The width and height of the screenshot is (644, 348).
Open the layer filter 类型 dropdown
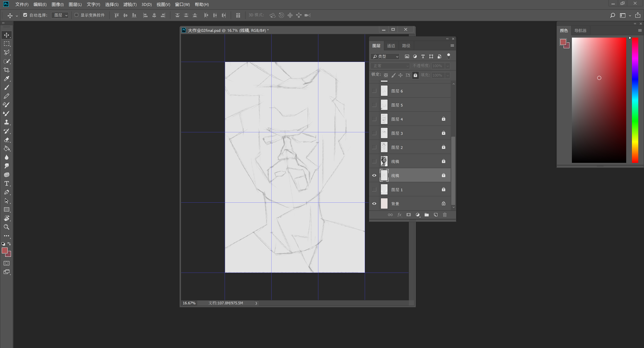(x=385, y=56)
